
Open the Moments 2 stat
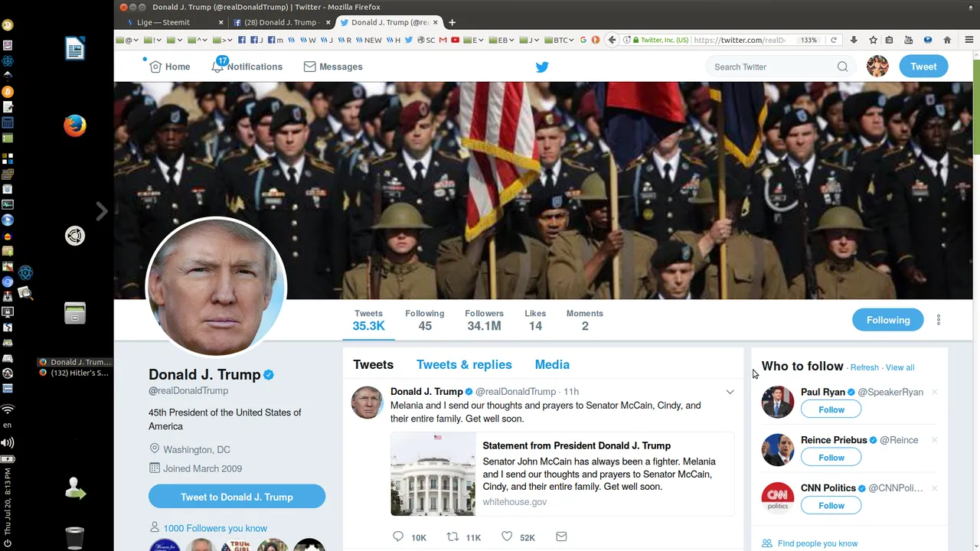point(585,320)
